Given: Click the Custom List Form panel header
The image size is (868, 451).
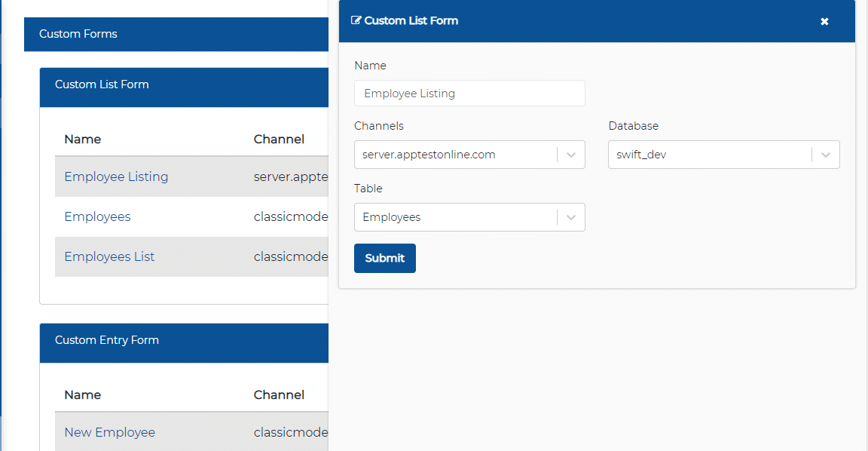Looking at the screenshot, I should pyautogui.click(x=102, y=84).
